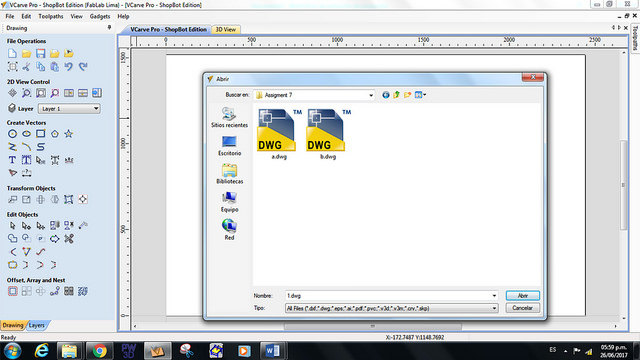Image resolution: width=640 pixels, height=360 pixels.
Task: Go to Escritorio in dialog sidebar
Action: pyautogui.click(x=229, y=146)
